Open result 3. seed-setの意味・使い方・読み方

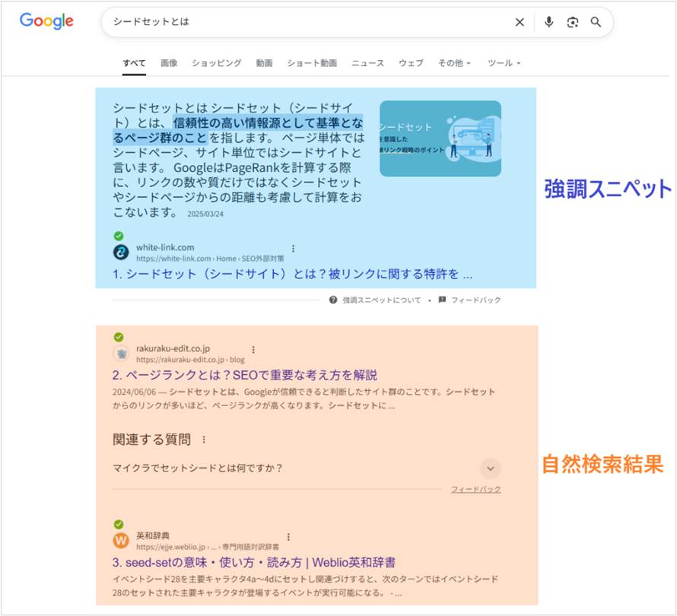click(254, 563)
